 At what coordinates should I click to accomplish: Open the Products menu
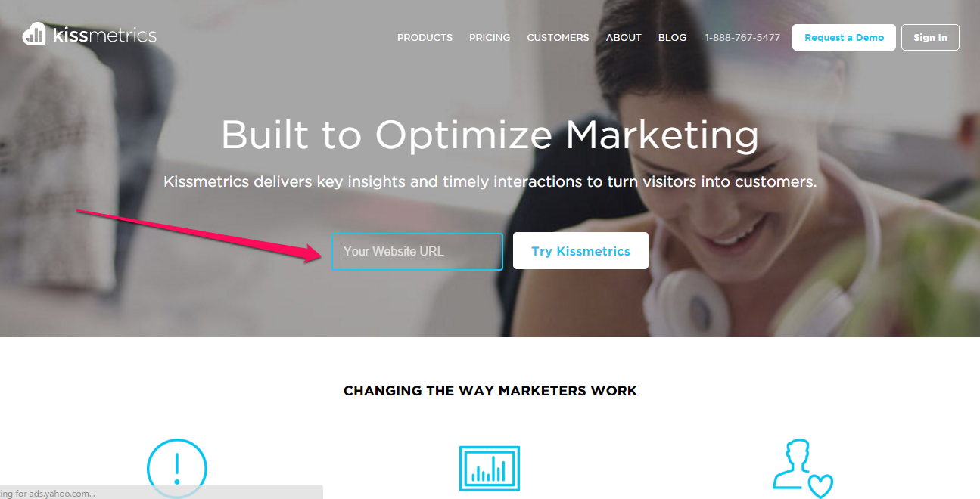pos(425,37)
